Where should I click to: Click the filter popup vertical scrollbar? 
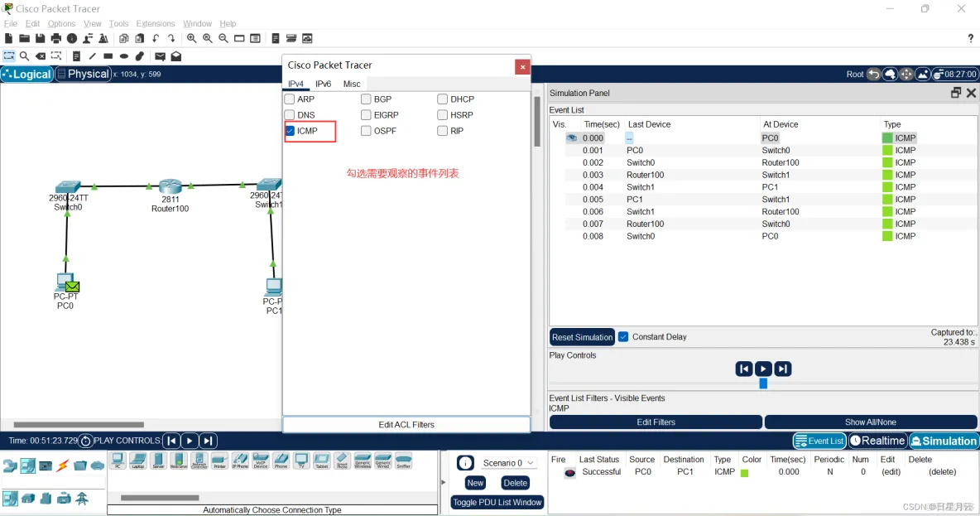(537, 121)
